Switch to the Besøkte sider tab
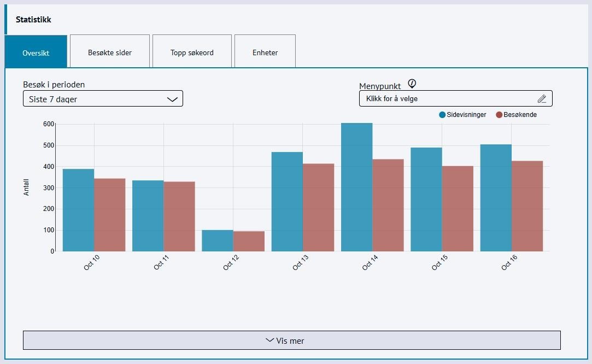This screenshot has width=592, height=364. click(110, 52)
